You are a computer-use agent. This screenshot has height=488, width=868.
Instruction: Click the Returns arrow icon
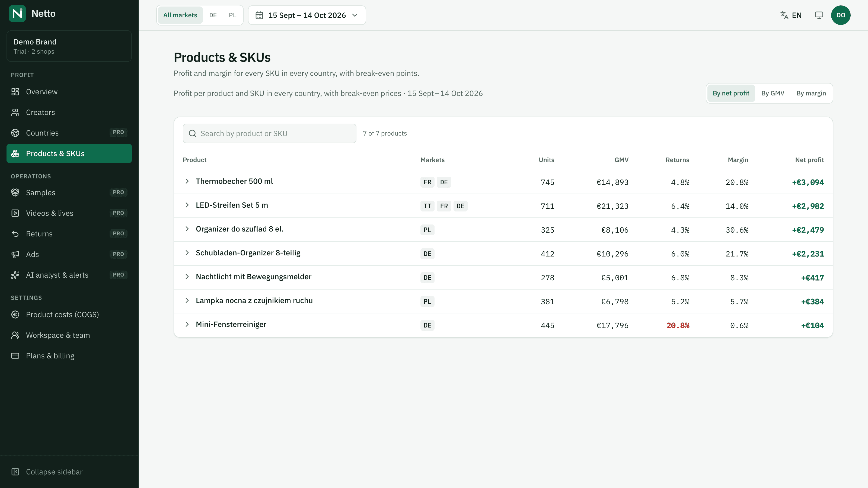(15, 234)
